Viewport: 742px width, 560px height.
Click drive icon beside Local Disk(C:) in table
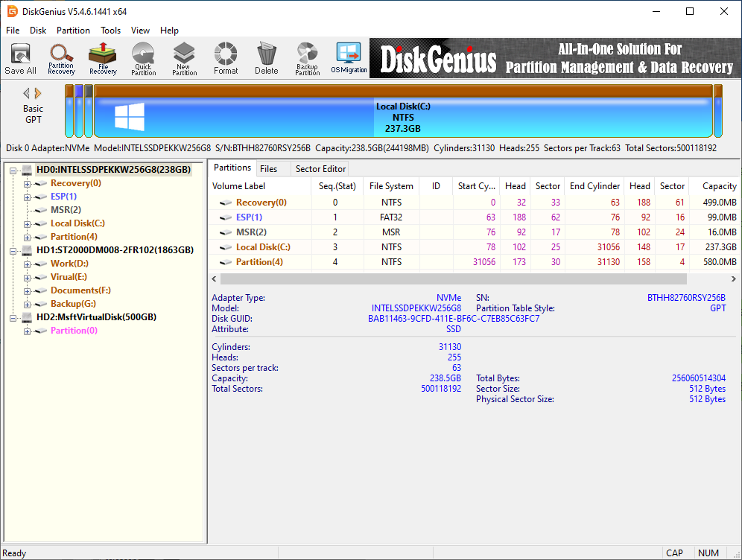click(x=225, y=247)
